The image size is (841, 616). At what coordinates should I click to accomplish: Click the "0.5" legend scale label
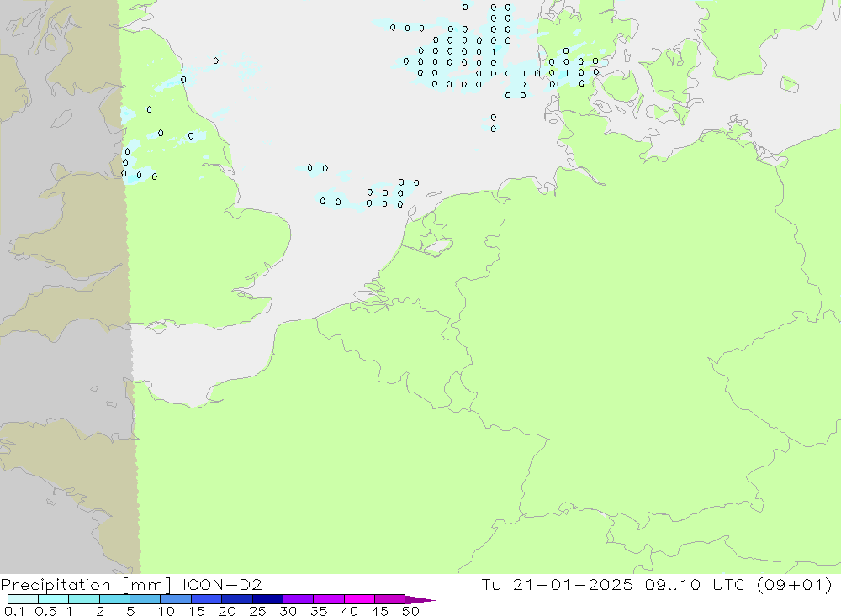click(x=45, y=611)
